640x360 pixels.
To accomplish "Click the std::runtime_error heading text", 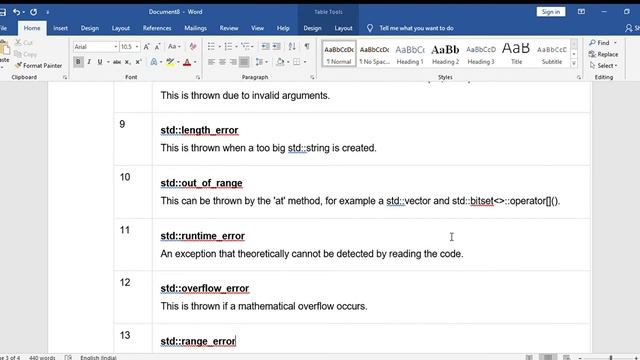I will [x=202, y=236].
